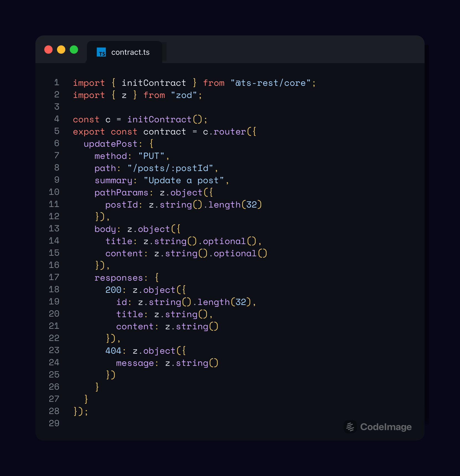
Task: Click the "@ts-rest/core" import string
Action: click(x=271, y=83)
